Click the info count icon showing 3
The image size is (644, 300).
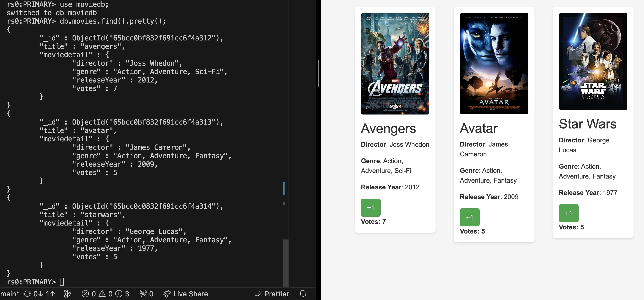click(122, 294)
